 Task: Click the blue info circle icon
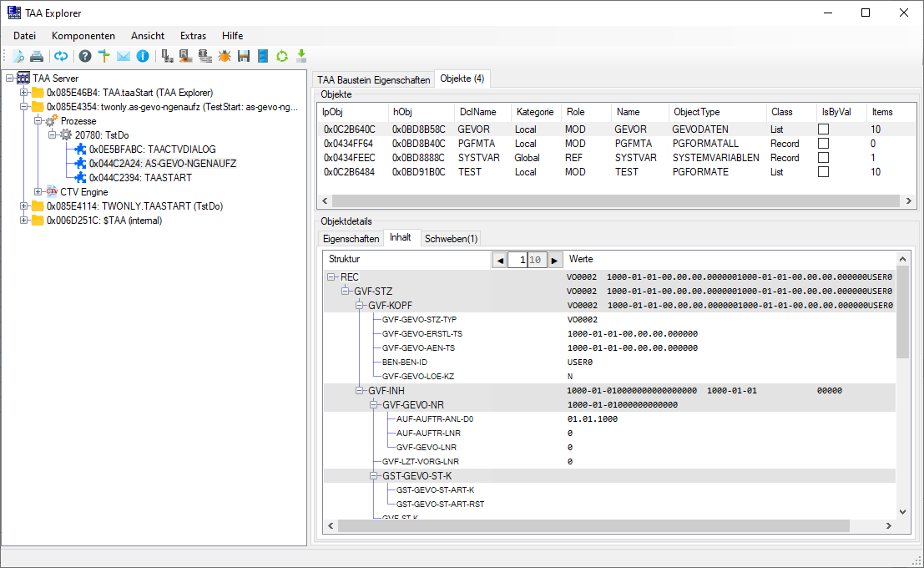point(143,56)
